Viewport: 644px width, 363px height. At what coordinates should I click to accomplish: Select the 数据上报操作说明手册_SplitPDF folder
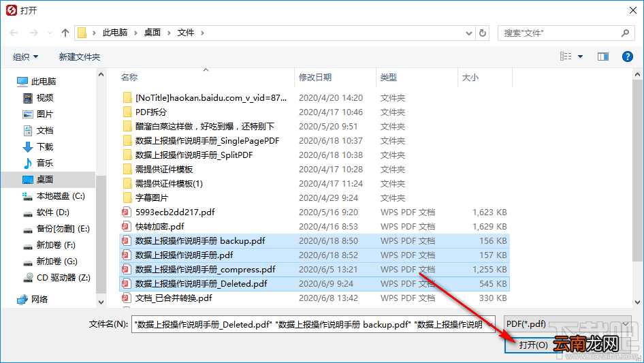[x=315, y=155]
